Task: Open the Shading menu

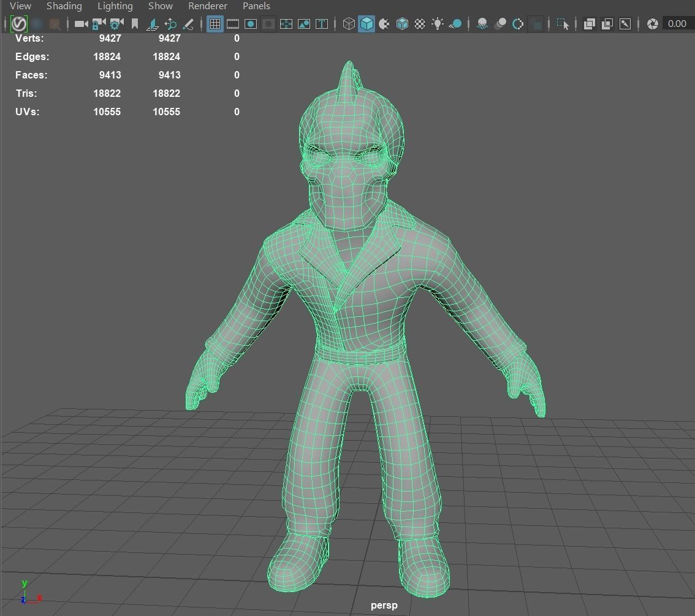Action: [x=64, y=6]
